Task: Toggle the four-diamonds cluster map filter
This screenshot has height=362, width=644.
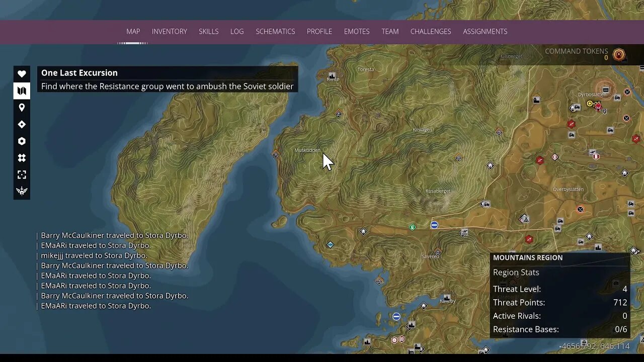Action: (22, 158)
